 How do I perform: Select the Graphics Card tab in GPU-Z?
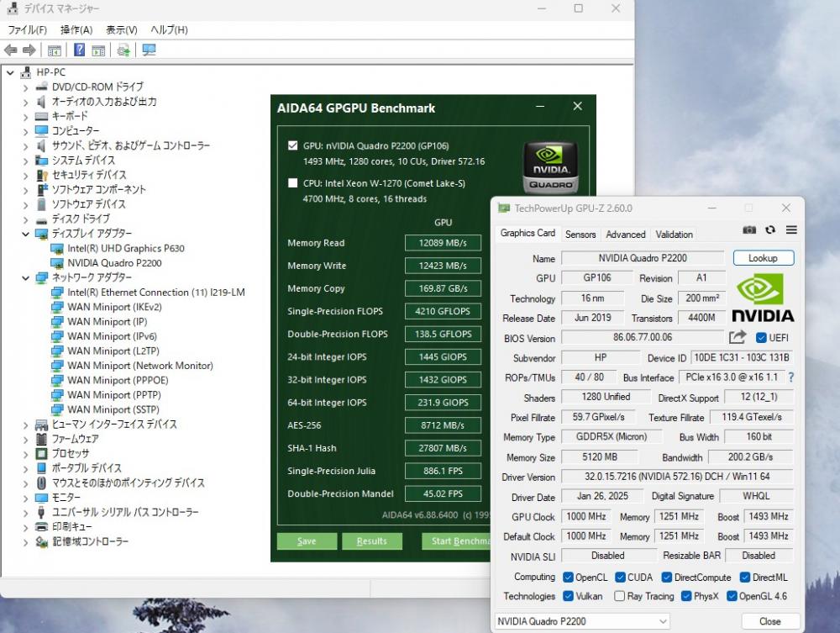click(x=528, y=233)
